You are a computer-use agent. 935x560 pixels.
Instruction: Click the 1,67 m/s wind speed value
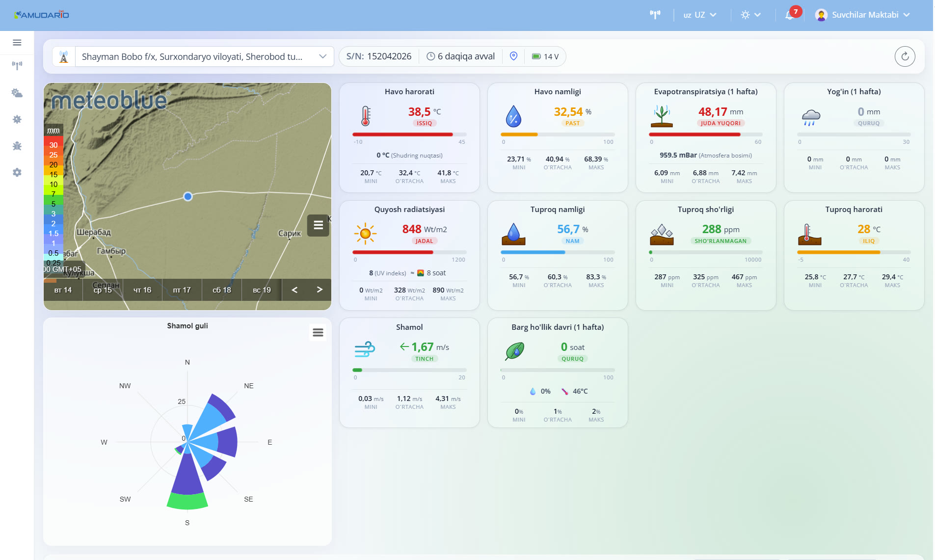(x=430, y=347)
